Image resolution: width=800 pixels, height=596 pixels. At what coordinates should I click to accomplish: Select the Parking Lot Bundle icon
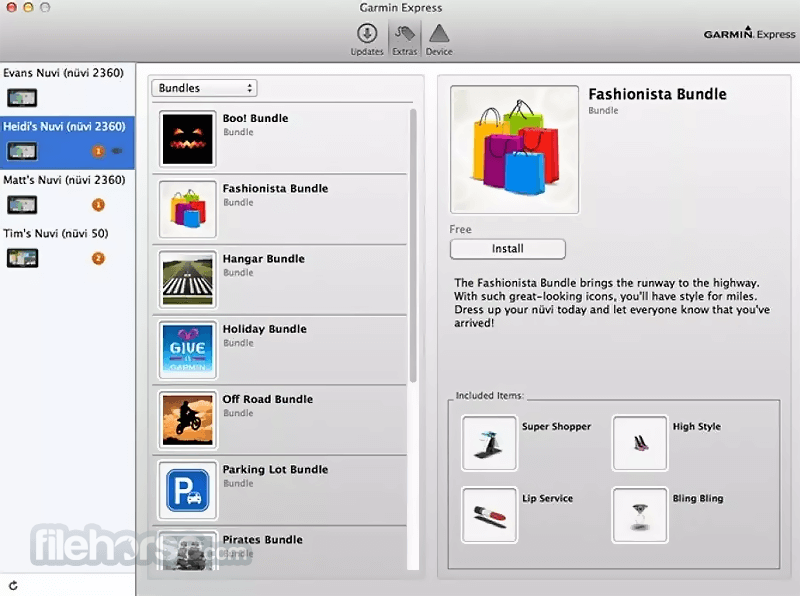tap(187, 490)
